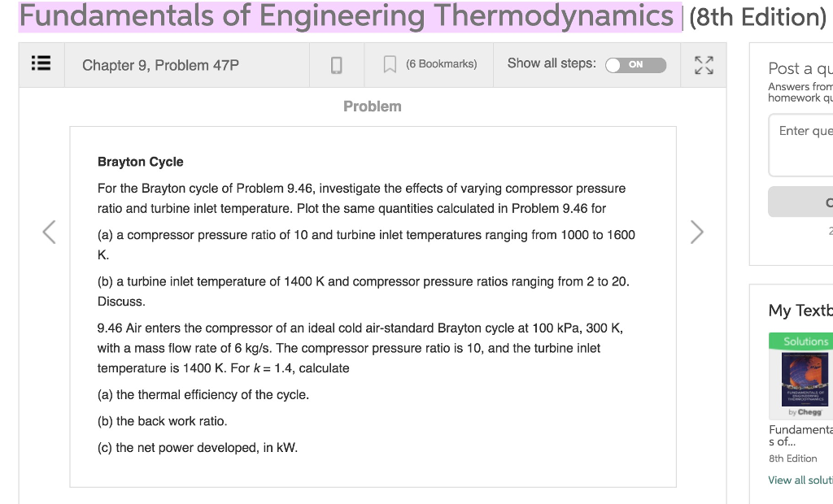Viewport: 833px width, 504px height.
Task: Click the mobile device icon
Action: [x=336, y=65]
